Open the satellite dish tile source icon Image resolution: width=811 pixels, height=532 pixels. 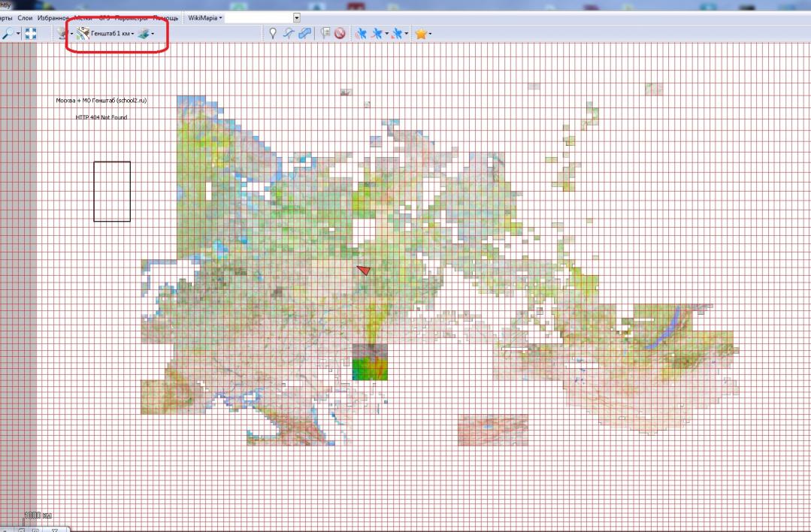tap(63, 34)
